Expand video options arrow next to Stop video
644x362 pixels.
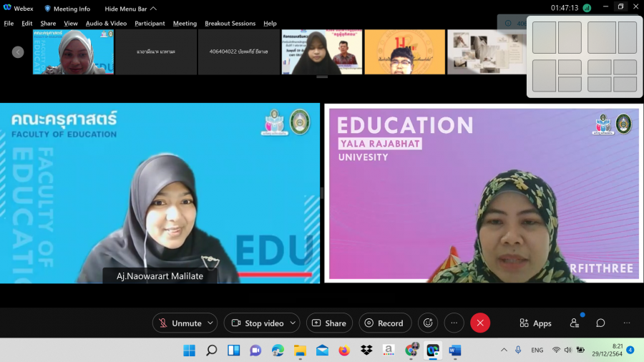pyautogui.click(x=293, y=323)
